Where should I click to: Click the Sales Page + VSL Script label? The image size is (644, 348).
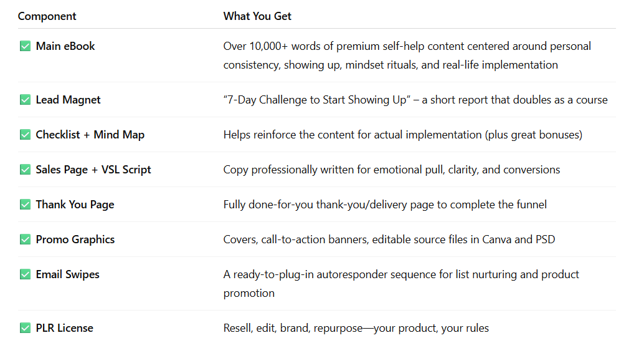(x=93, y=170)
